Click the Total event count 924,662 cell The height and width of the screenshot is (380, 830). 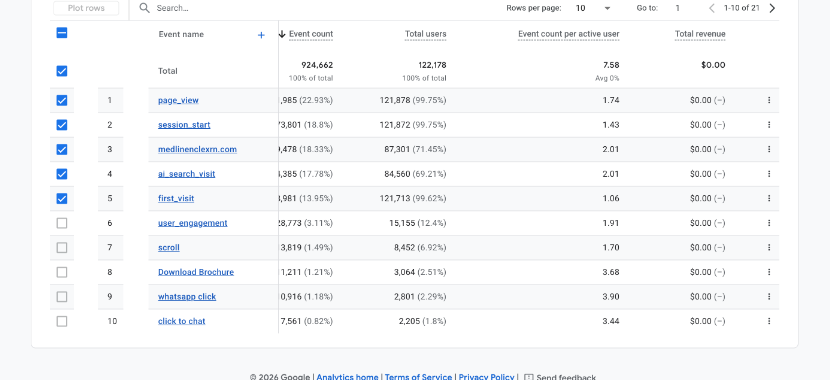tap(317, 65)
